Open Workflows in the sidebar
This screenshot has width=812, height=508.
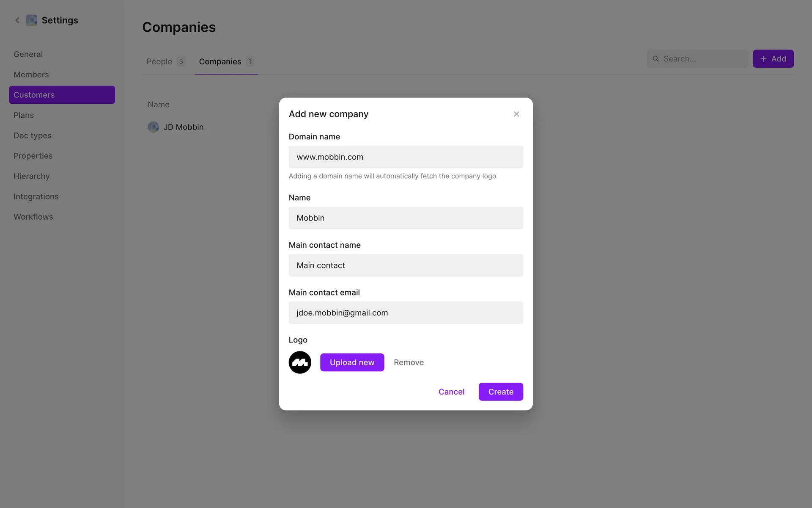point(33,217)
